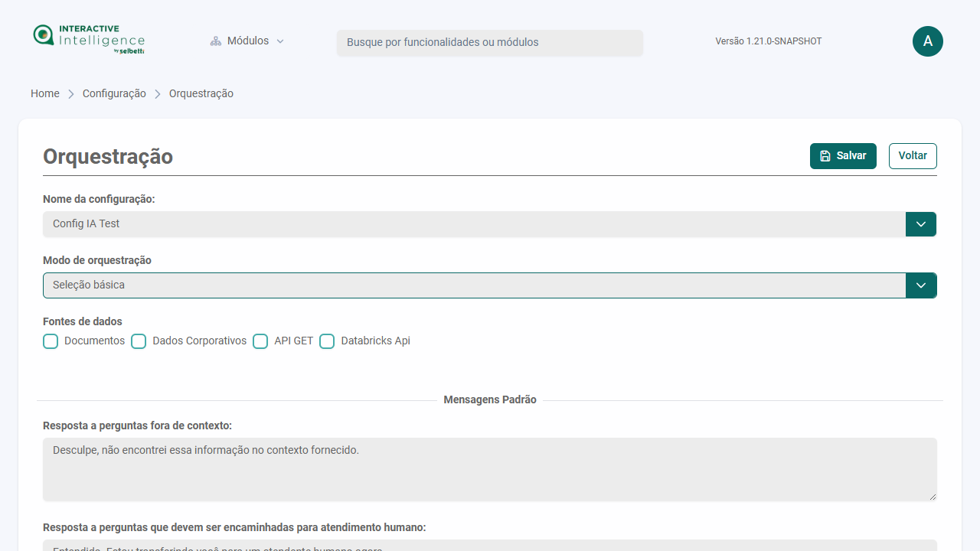This screenshot has width=980, height=551.
Task: Expand the Módulos dropdown menu
Action: [247, 41]
